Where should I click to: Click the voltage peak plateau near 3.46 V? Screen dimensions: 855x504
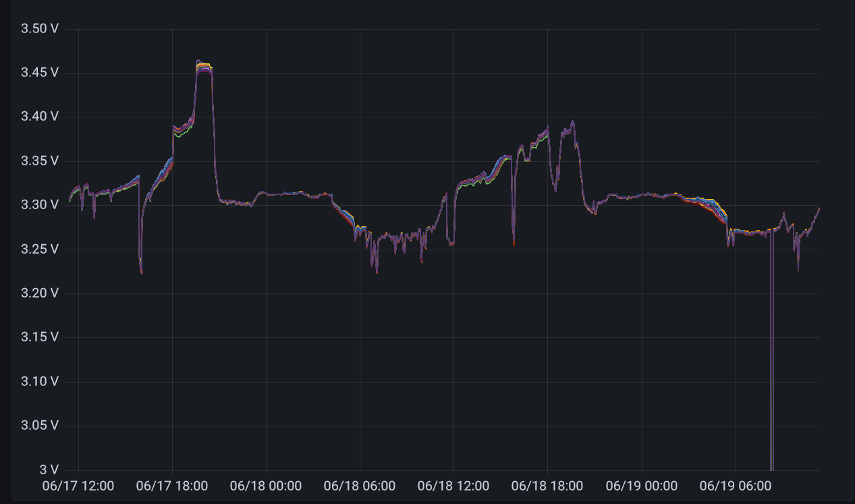tap(204, 66)
